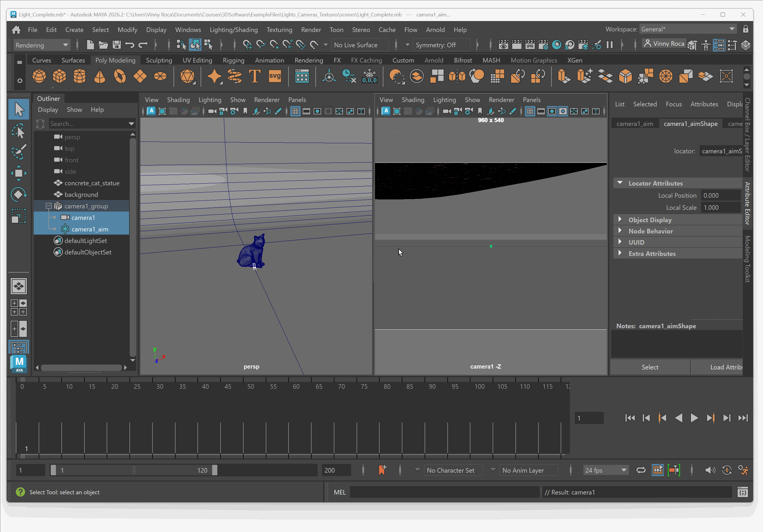763x532 pixels.
Task: Toggle grid display in persp viewport
Action: [295, 112]
